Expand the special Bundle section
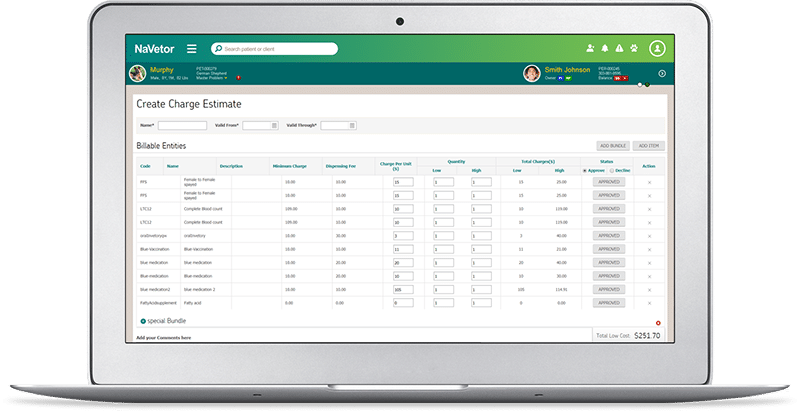800x412 pixels. (x=143, y=321)
